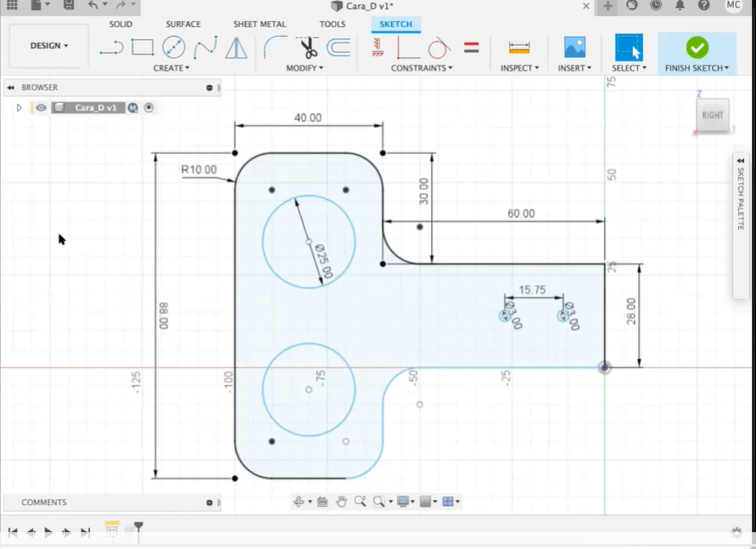756x549 pixels.
Task: Click the FINISH SKETCH green checkmark
Action: pos(697,47)
